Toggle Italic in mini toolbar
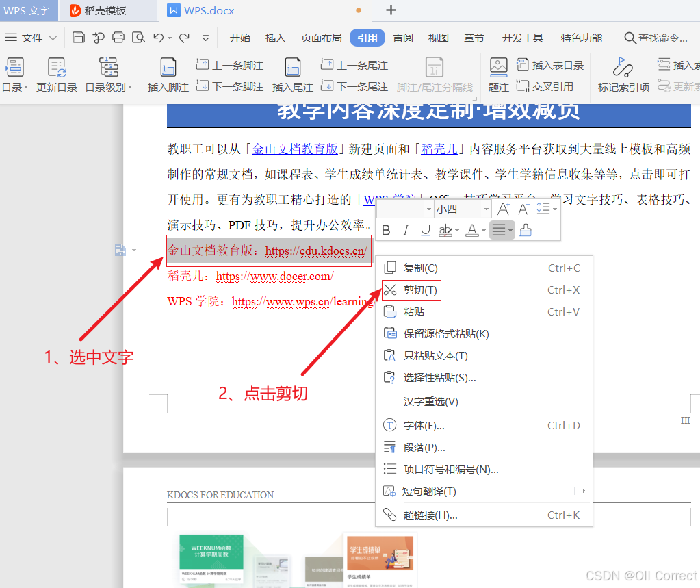This screenshot has height=588, width=700. pos(405,231)
